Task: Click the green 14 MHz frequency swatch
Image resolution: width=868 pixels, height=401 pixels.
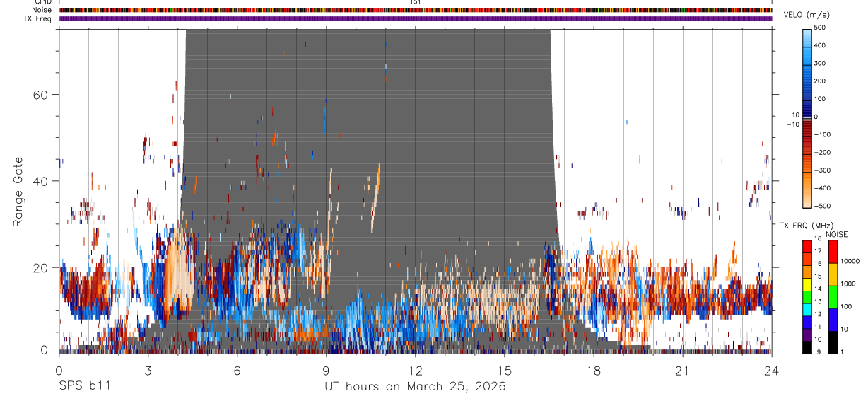Action: pos(807,296)
